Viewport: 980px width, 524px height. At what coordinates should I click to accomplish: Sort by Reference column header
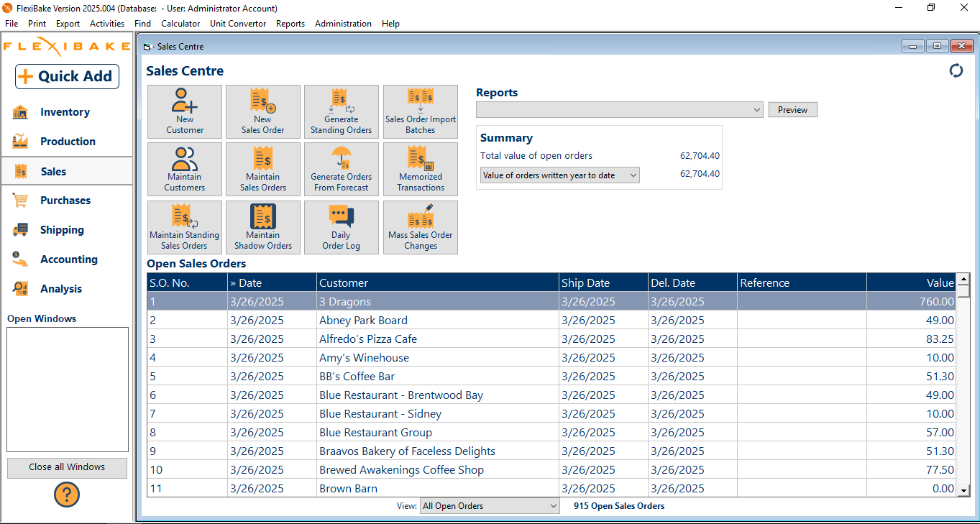click(802, 282)
